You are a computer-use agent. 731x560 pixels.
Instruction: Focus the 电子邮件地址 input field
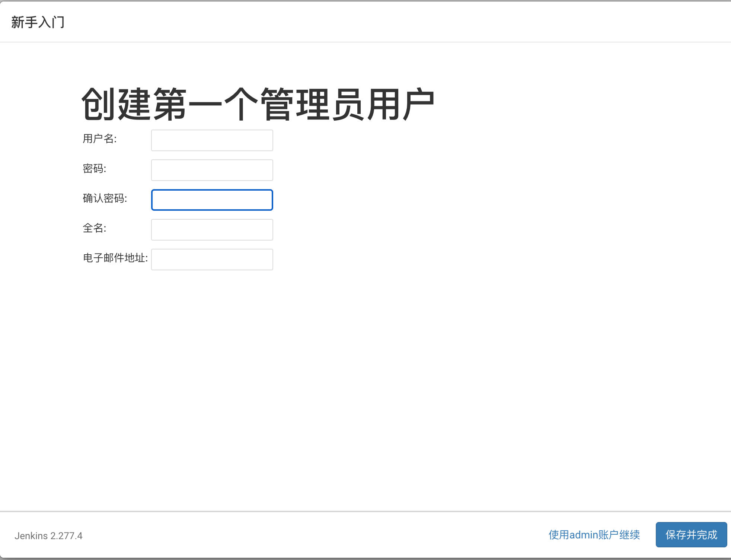tap(212, 260)
